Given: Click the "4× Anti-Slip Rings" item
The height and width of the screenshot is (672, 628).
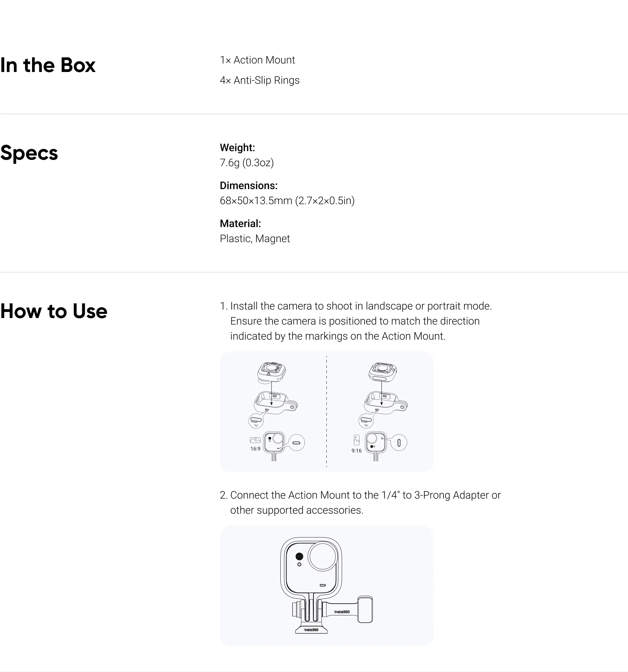Looking at the screenshot, I should coord(260,80).
